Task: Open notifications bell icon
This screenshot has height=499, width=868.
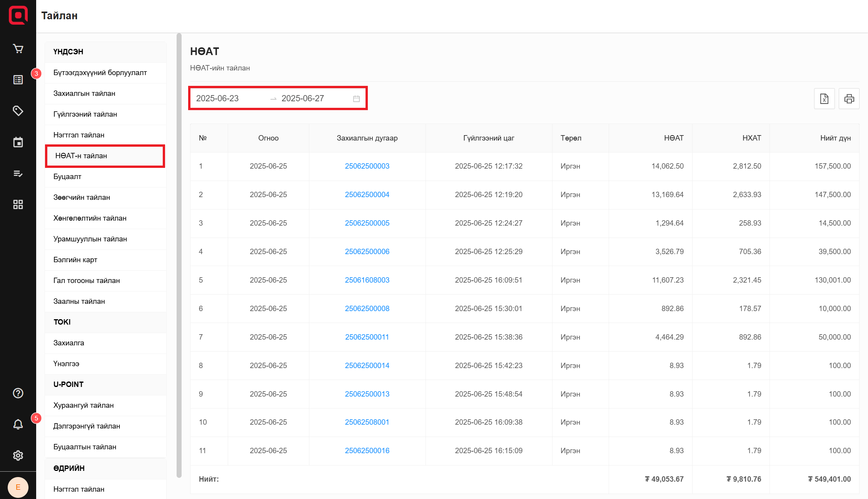Action: coord(18,424)
